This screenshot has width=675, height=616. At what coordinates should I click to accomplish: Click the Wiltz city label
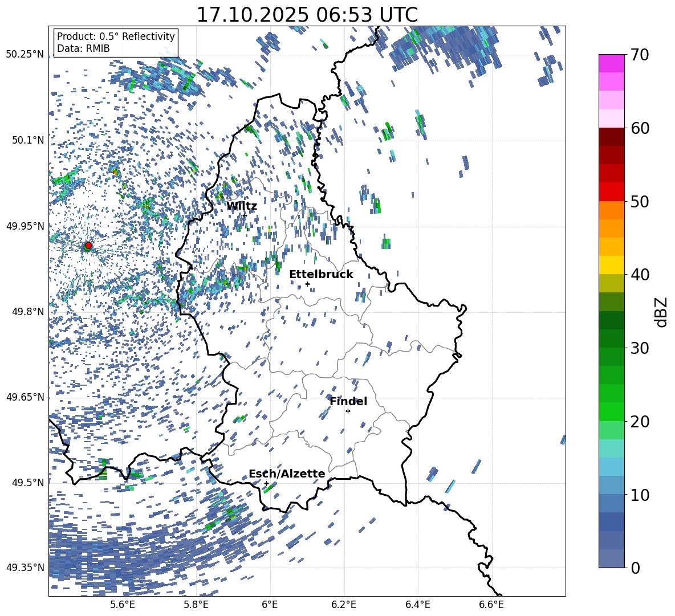tap(242, 206)
